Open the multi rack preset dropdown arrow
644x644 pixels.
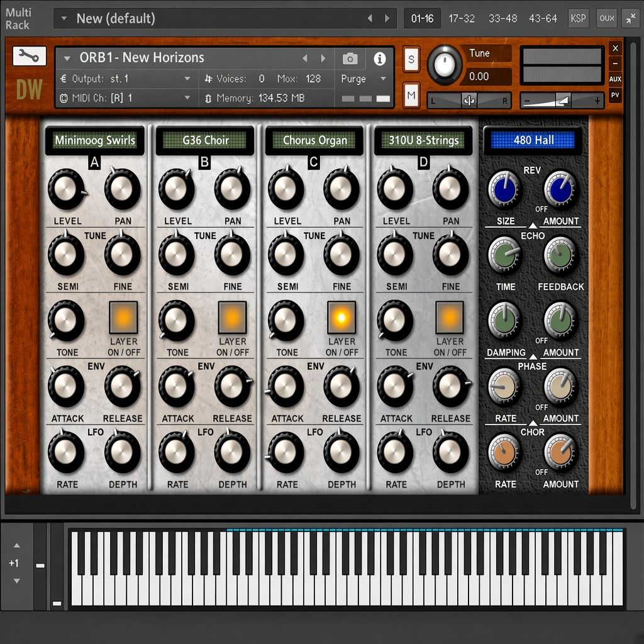[64, 18]
